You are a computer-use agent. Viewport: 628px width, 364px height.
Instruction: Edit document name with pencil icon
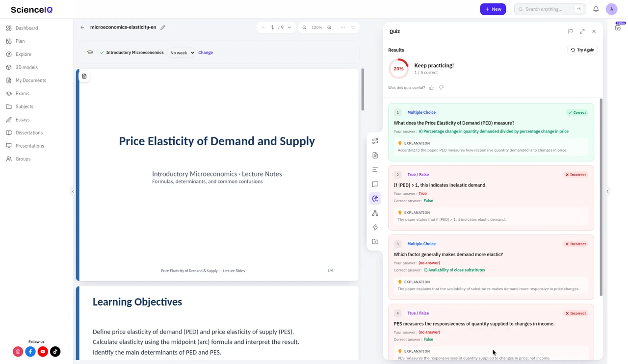click(x=163, y=27)
